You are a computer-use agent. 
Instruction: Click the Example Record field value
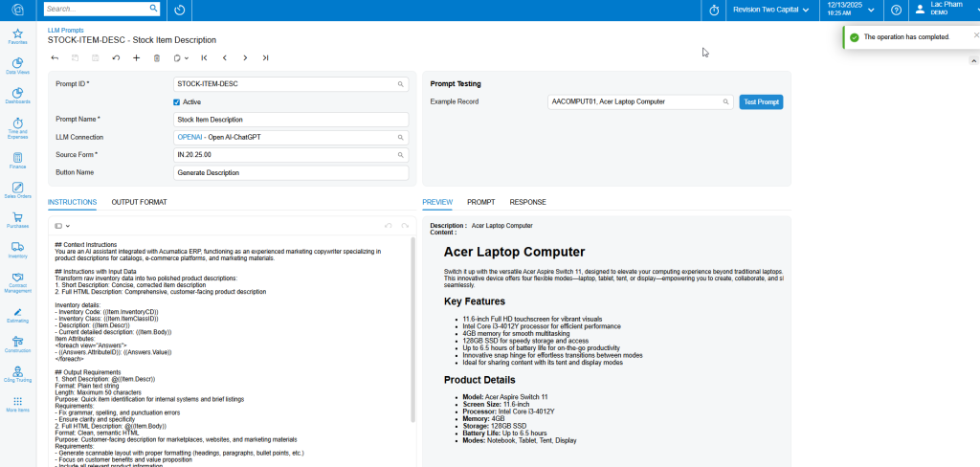point(608,101)
